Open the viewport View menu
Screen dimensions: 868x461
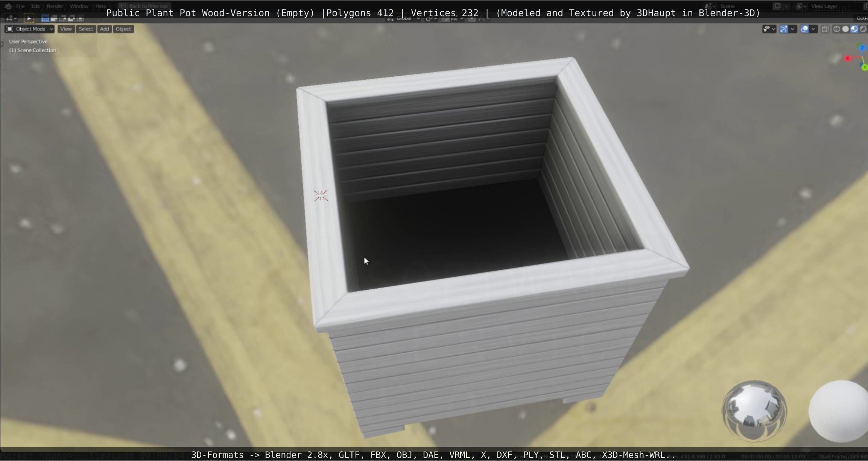pos(66,29)
